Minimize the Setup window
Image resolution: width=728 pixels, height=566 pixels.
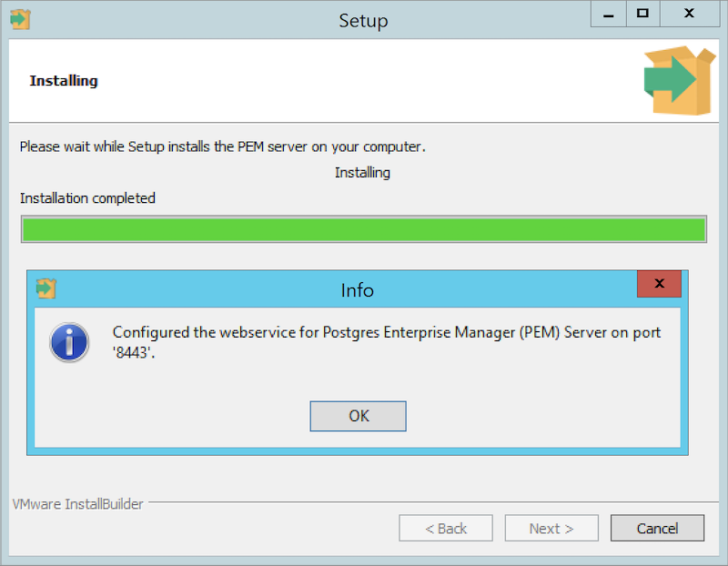coord(608,14)
